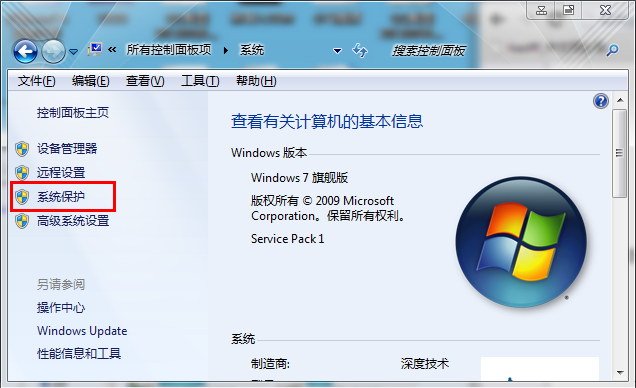Screen dimensions: 636x388
Task: Click the Back navigation arrow
Action: (25, 51)
